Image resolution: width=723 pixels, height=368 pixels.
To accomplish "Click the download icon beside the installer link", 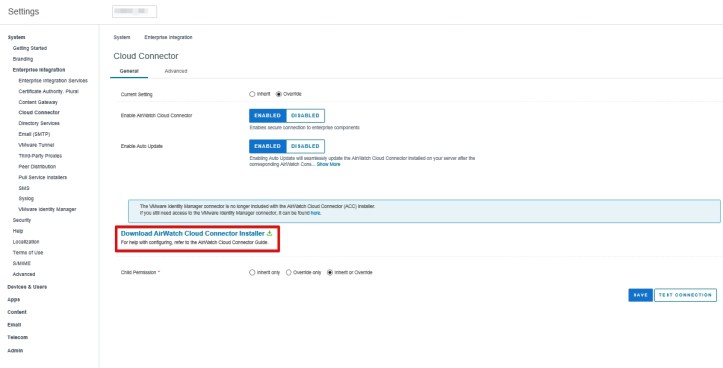I will pos(269,233).
